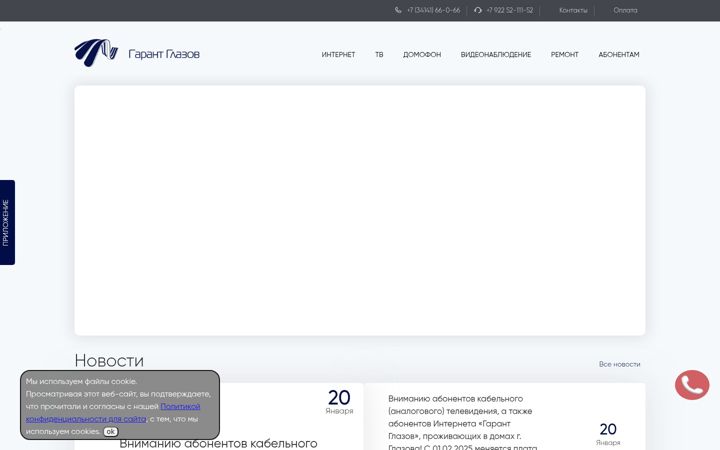Open the ВИДЕОНАБЛЮДЕНИЕ menu item

(x=495, y=54)
